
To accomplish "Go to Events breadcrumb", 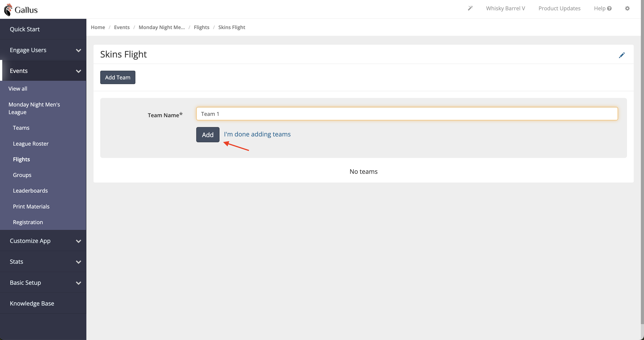I will 122,27.
